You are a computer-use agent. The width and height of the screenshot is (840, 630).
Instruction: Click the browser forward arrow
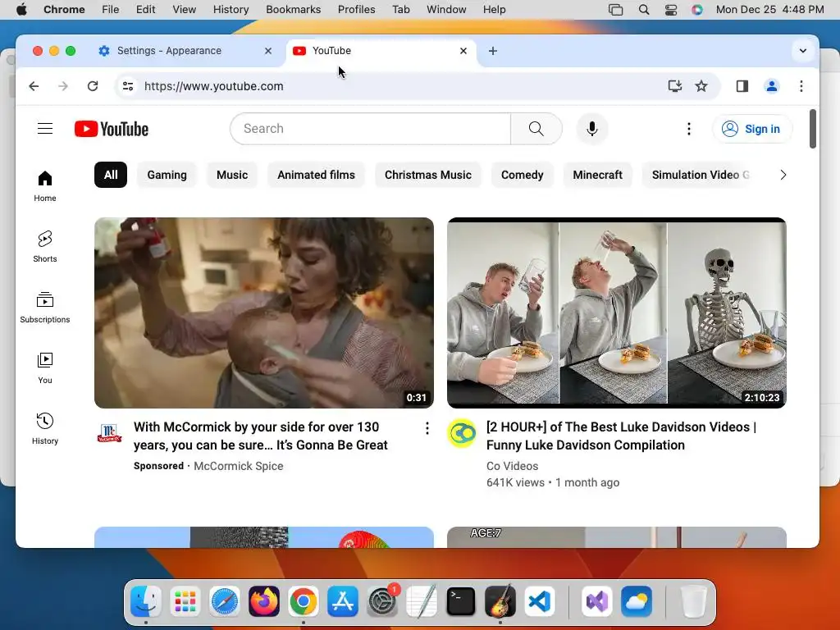tap(63, 86)
